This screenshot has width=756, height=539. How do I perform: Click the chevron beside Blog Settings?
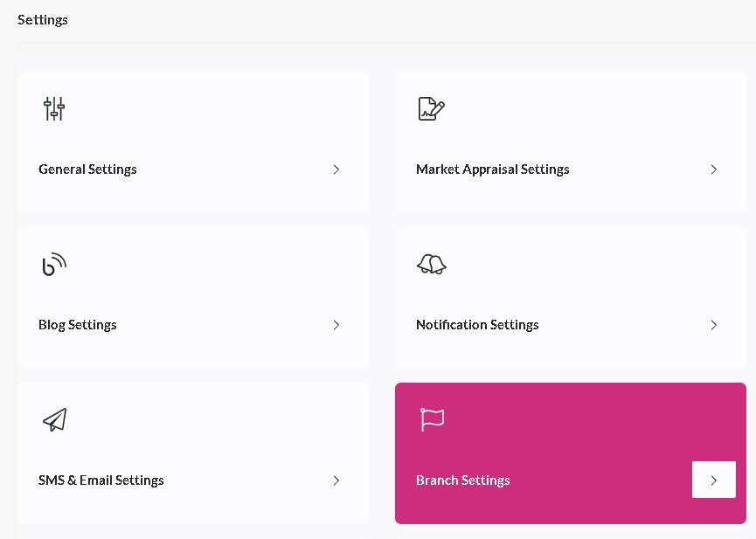(336, 325)
